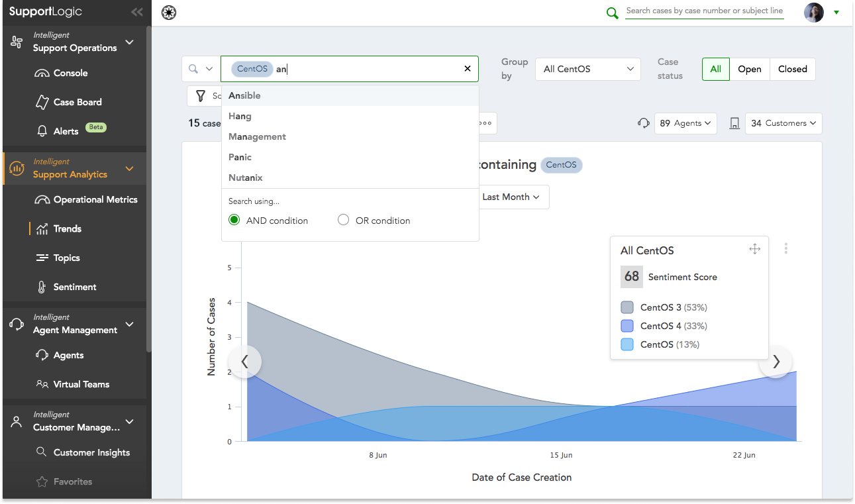Viewport: 855px width, 504px height.
Task: Open Customer Insights in the sidebar
Action: point(83,452)
